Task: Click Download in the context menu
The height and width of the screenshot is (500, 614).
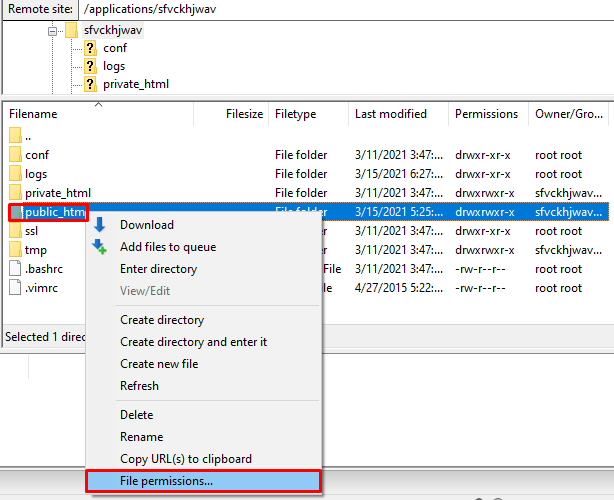Action: [147, 225]
